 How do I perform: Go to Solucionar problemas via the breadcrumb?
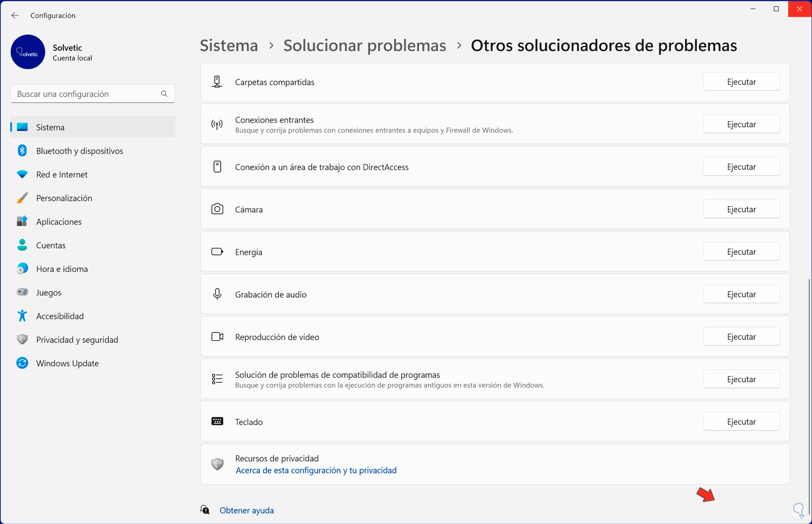[364, 45]
